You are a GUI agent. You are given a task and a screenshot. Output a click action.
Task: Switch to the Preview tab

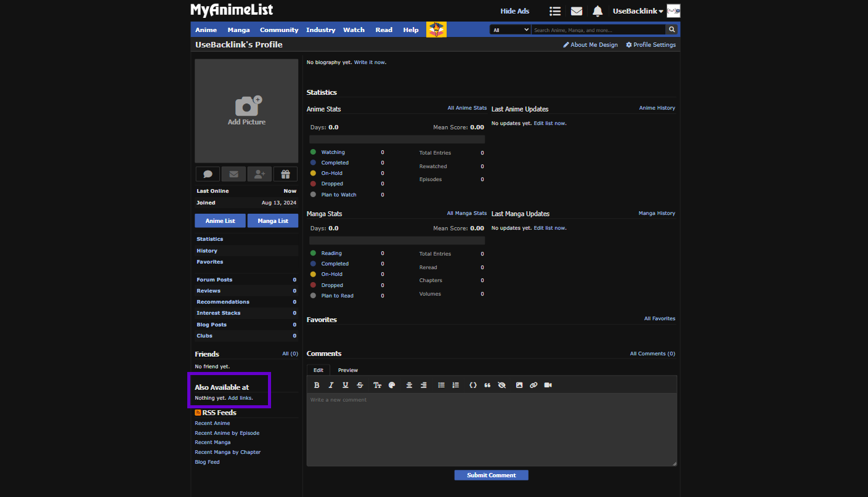tap(347, 370)
